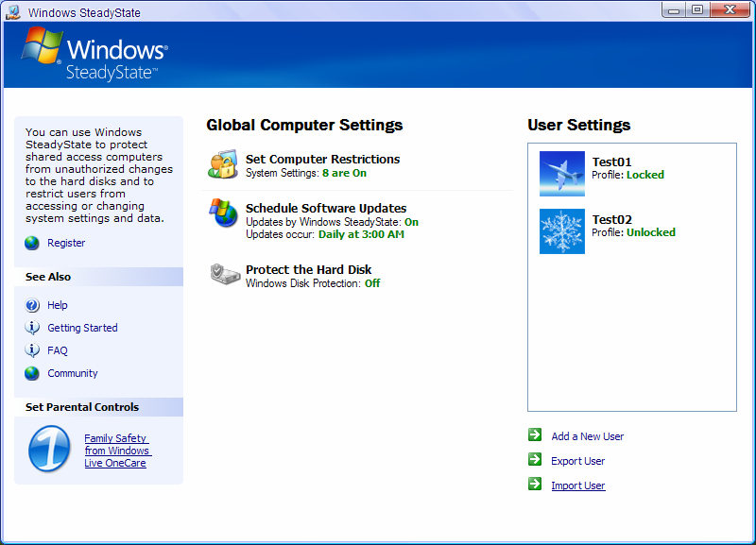Click the Import User link
Image resolution: width=756 pixels, height=545 pixels.
[577, 485]
